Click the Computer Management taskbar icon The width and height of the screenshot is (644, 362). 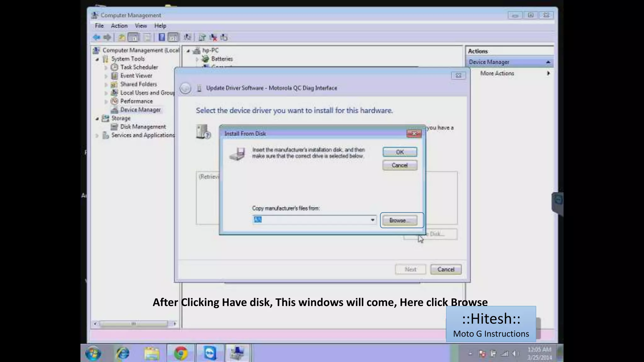tap(237, 353)
